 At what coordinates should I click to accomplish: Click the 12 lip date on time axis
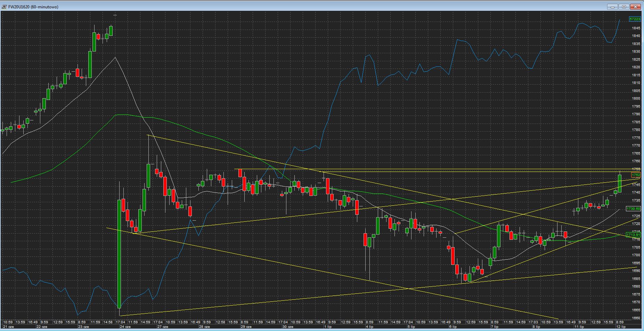coord(621,327)
